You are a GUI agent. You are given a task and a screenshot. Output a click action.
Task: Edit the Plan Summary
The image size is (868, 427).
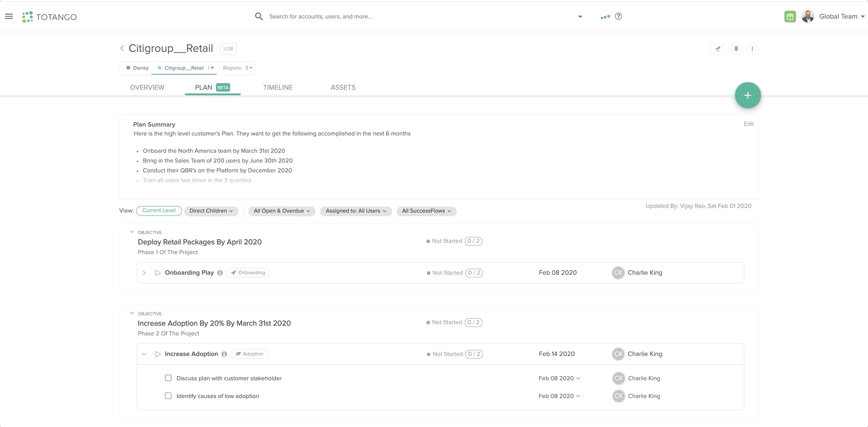749,124
